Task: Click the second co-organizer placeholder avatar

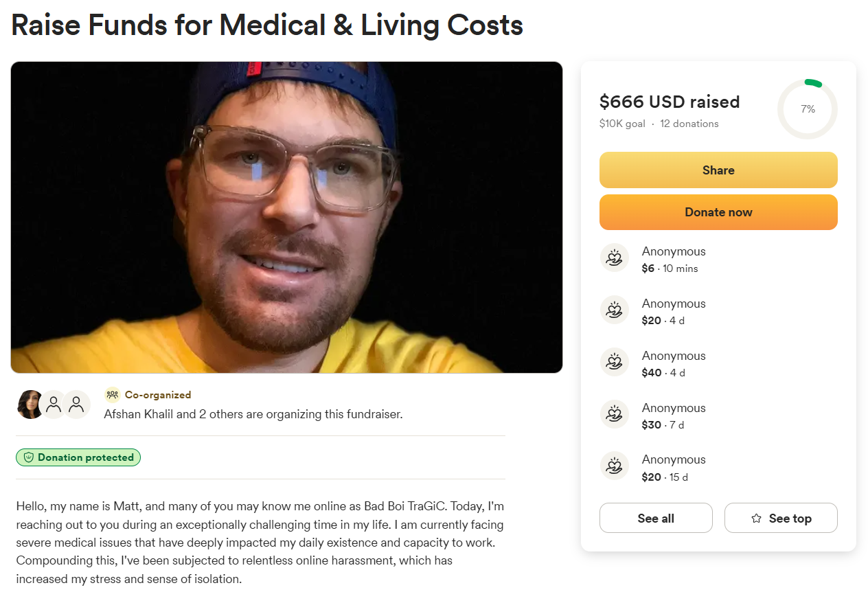Action: tap(54, 405)
